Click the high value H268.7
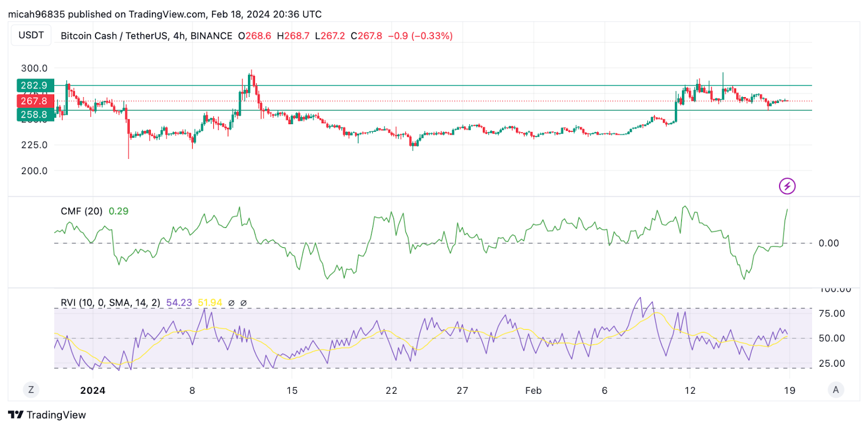The image size is (868, 429). (293, 36)
